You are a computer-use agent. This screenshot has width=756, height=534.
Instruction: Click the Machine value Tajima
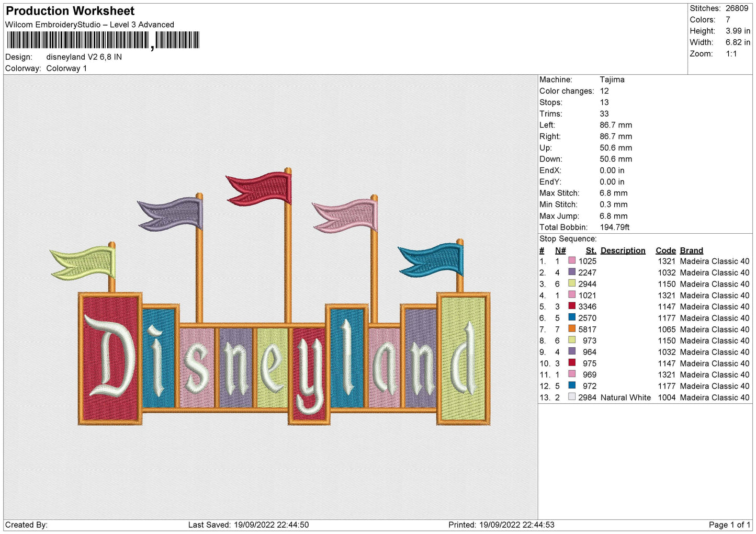612,79
